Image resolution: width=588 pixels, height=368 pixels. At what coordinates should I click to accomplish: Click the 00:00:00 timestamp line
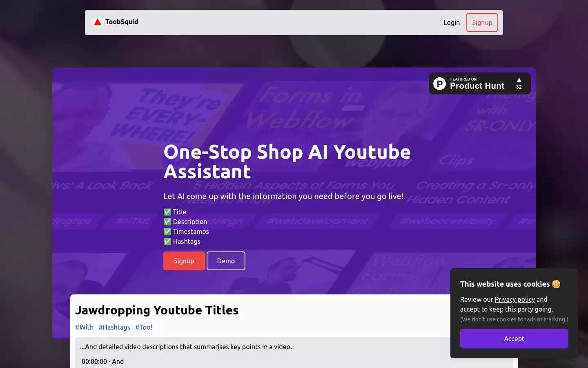pyautogui.click(x=103, y=361)
